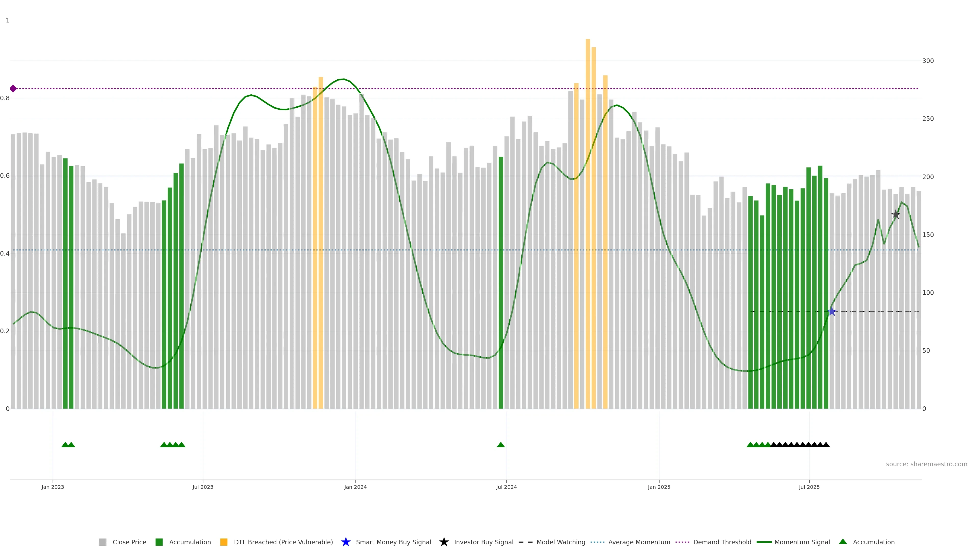Click the black Investor Buy star on chart

click(896, 215)
